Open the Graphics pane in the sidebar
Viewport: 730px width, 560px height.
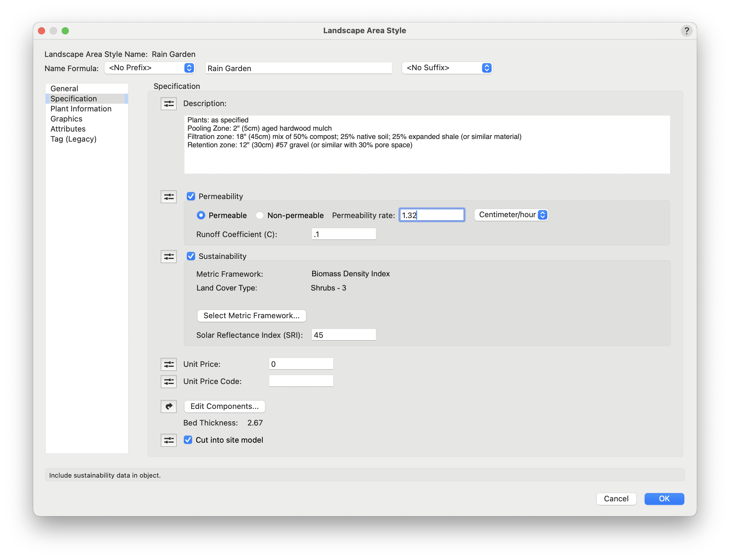pyautogui.click(x=66, y=119)
